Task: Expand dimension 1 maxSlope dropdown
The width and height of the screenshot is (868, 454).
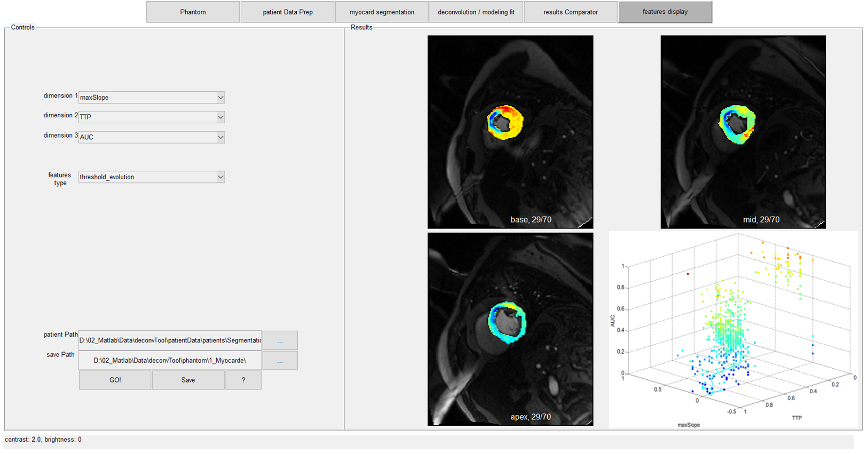Action: pos(152,98)
